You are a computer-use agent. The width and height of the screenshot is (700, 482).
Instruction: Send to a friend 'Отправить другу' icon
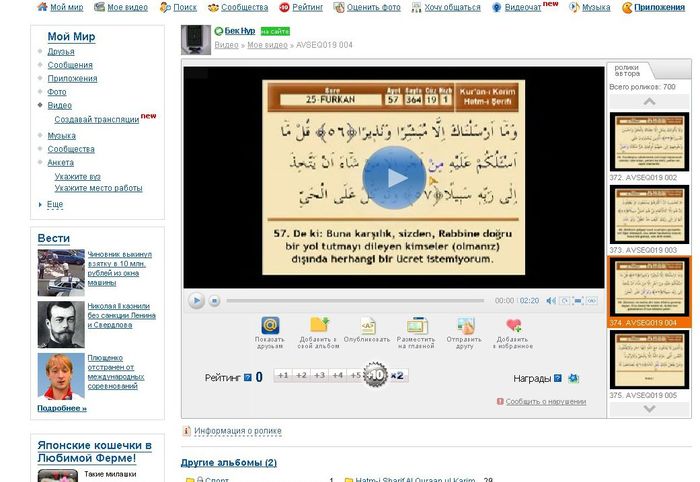pos(465,325)
